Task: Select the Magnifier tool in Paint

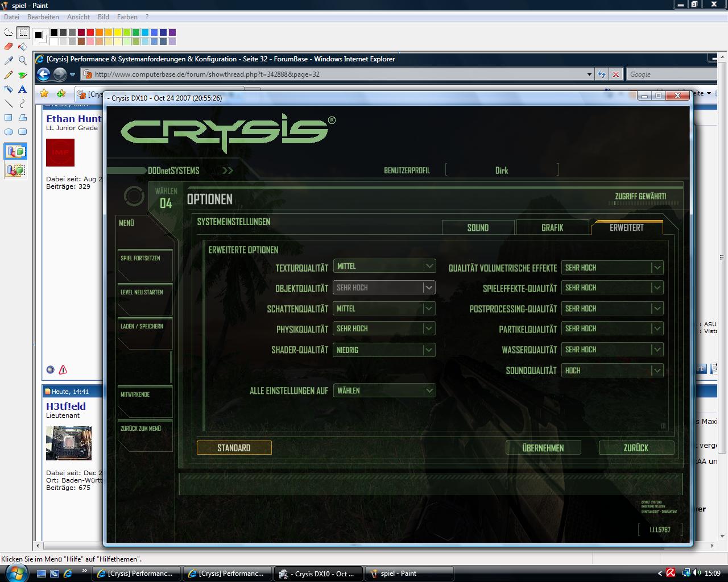Action: click(23, 60)
